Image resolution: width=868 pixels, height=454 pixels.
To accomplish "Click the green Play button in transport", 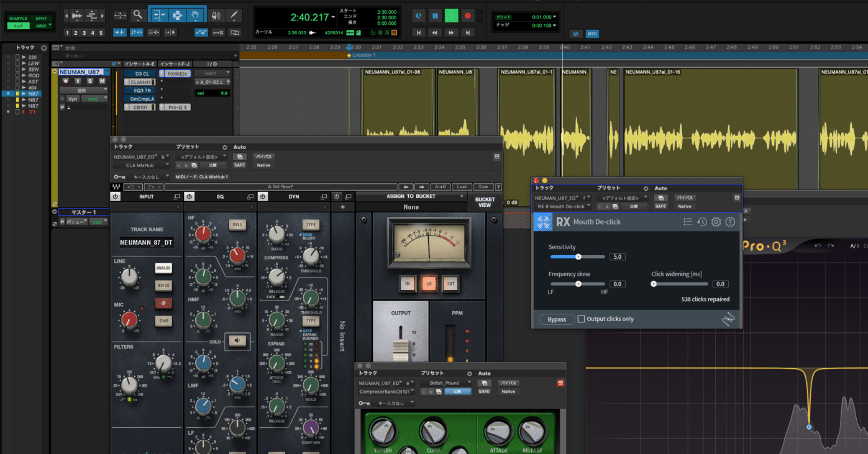I will click(451, 16).
